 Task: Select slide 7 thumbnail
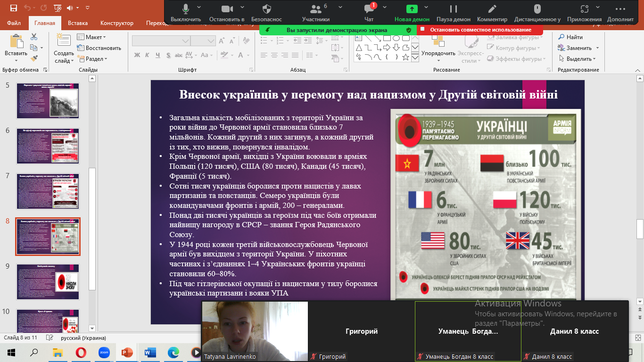48,191
